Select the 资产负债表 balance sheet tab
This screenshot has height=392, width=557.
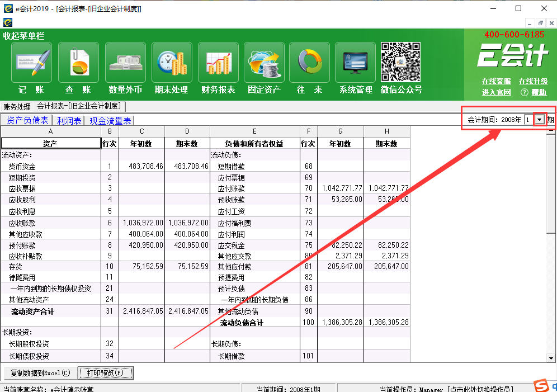point(27,120)
